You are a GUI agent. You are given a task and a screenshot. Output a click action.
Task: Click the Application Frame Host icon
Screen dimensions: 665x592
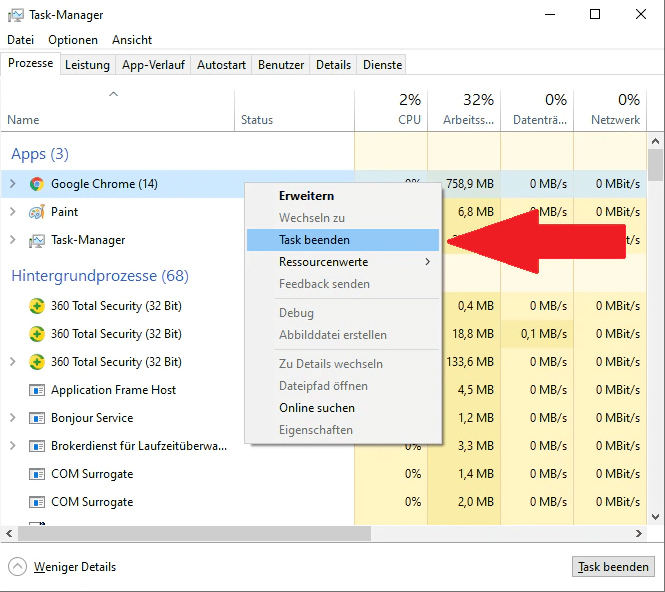37,390
